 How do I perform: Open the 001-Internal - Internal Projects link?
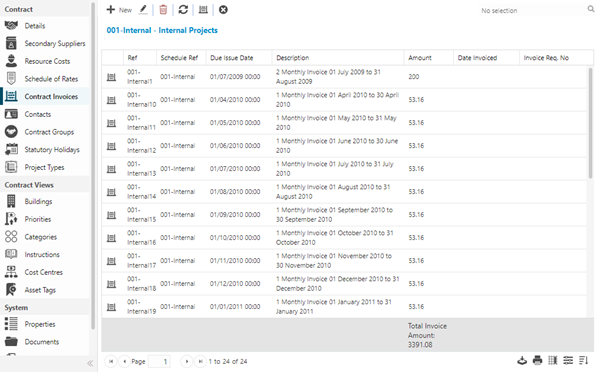[162, 30]
